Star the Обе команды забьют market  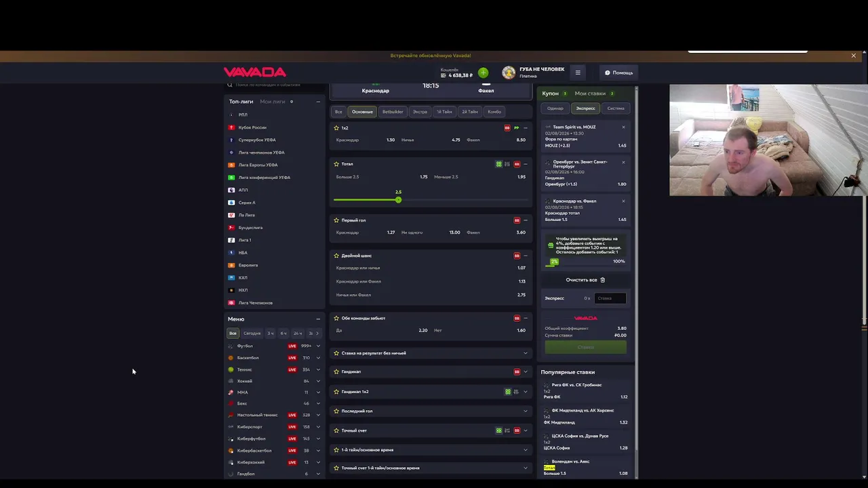coord(336,318)
